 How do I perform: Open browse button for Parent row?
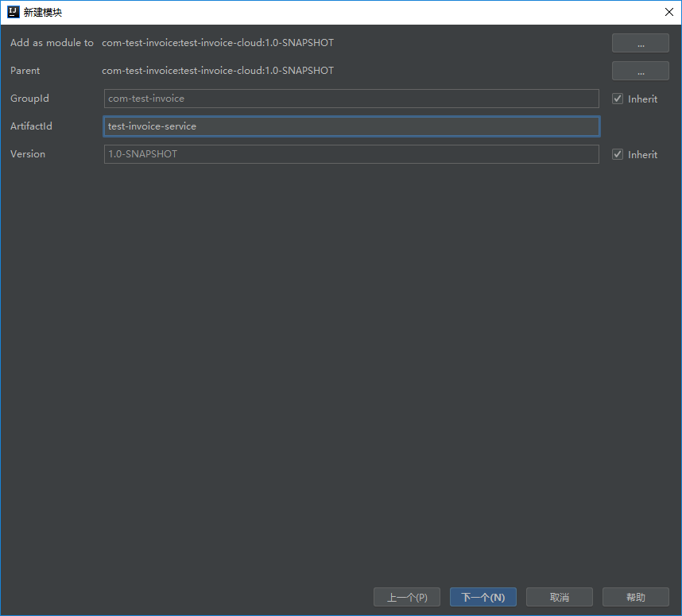pyautogui.click(x=640, y=71)
